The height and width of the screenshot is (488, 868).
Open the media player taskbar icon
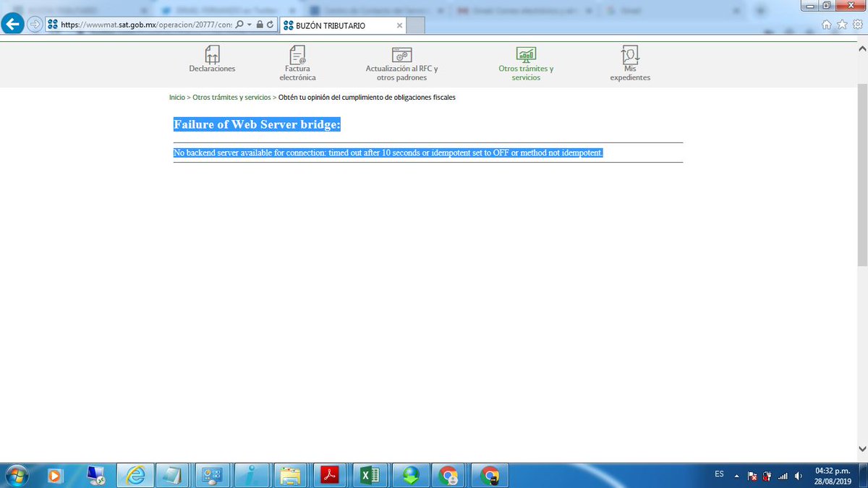(55, 475)
